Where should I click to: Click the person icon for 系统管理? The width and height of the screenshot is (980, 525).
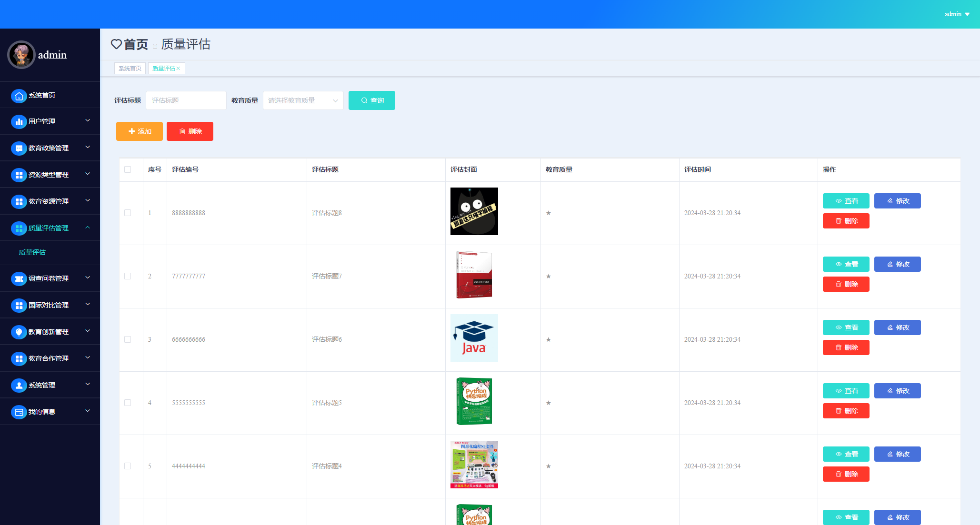(x=19, y=386)
